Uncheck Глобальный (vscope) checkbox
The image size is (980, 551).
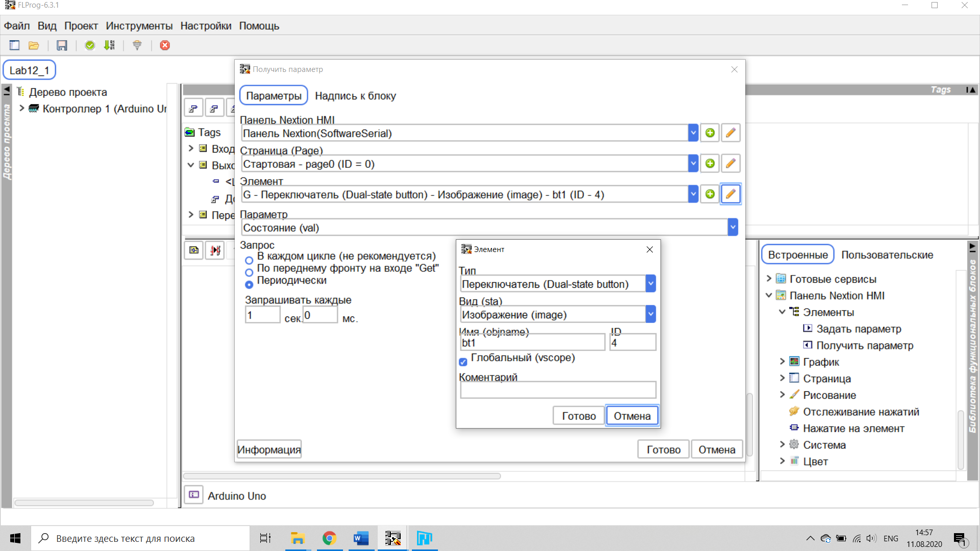(x=463, y=362)
